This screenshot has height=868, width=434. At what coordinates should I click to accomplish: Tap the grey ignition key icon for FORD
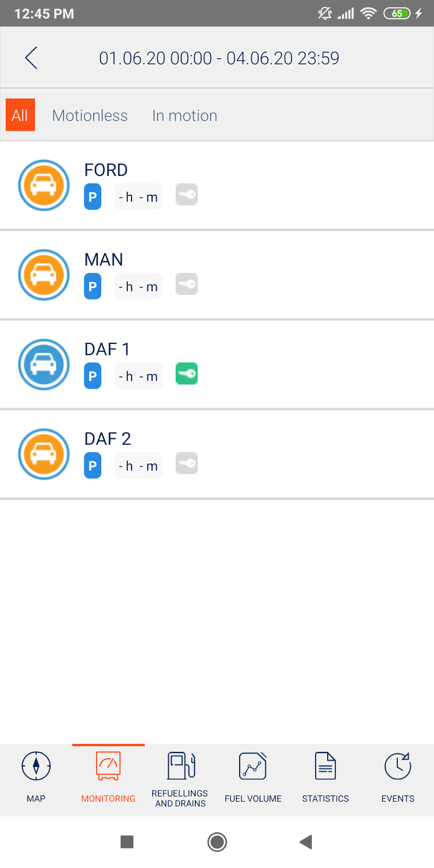tap(186, 194)
